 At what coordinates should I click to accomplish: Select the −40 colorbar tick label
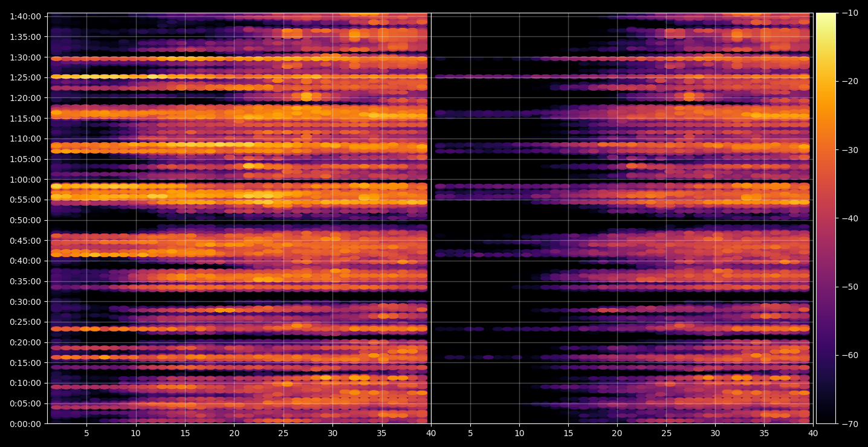click(850, 218)
